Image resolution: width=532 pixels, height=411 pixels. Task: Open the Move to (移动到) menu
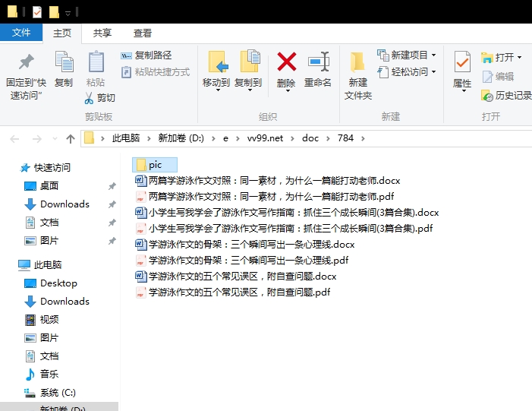point(216,71)
